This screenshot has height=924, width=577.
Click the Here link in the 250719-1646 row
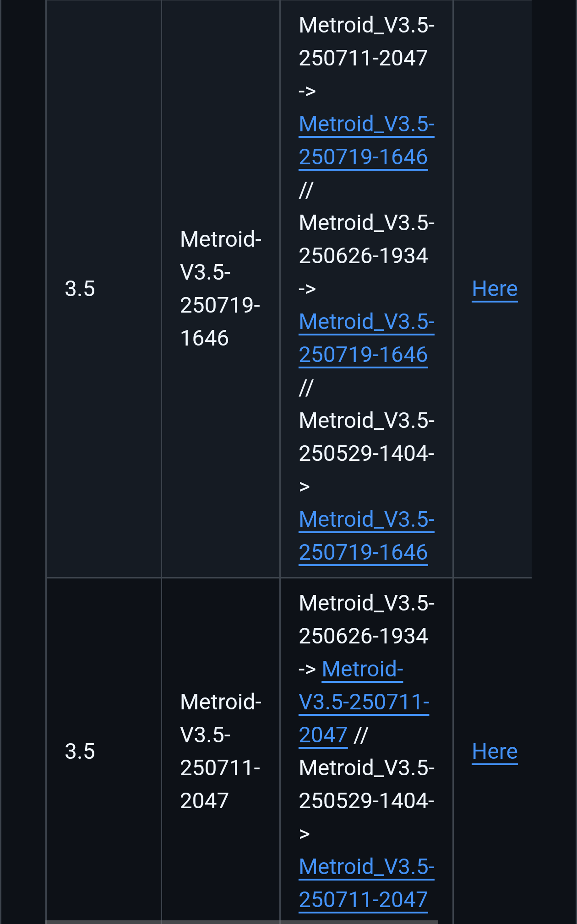(x=495, y=289)
